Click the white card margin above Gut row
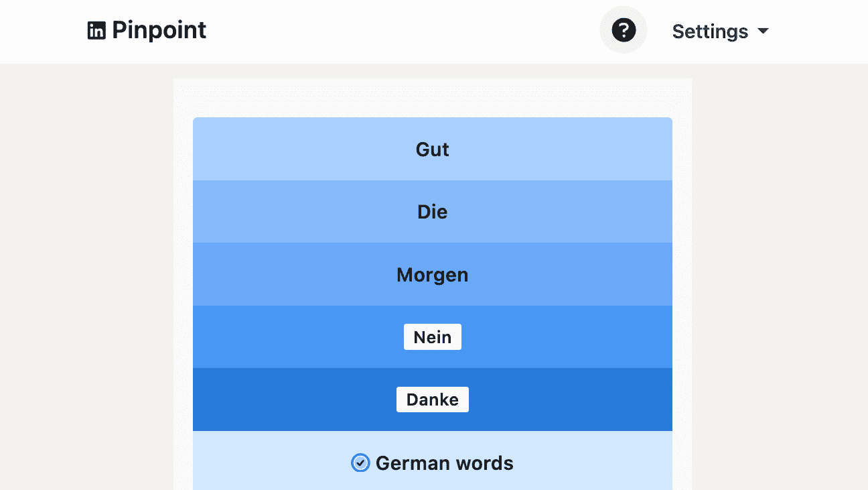Screen dimensions: 868x490 [433, 98]
